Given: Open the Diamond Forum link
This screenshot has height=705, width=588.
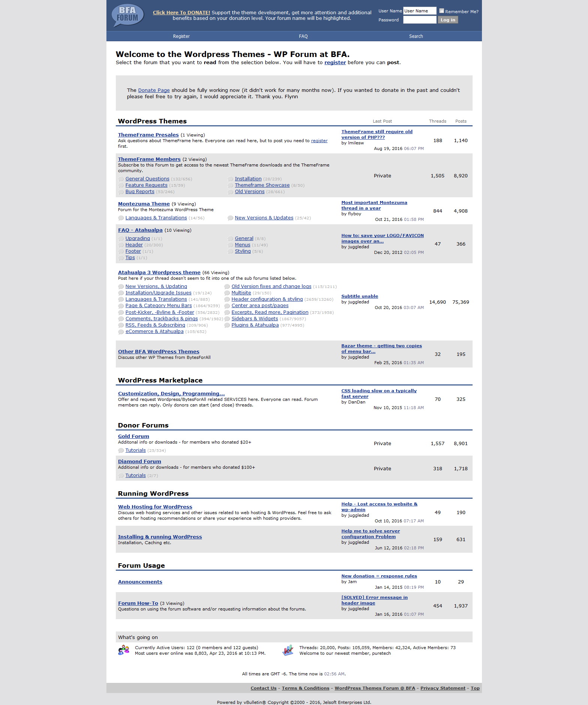Looking at the screenshot, I should 139,461.
